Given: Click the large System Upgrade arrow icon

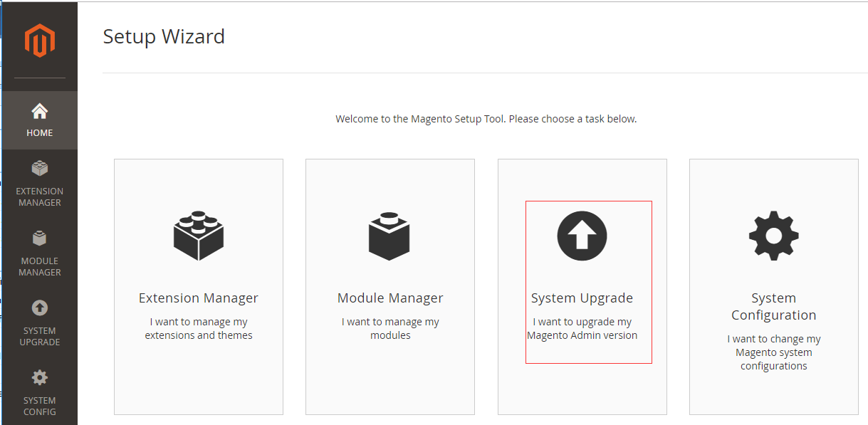Looking at the screenshot, I should 582,235.
